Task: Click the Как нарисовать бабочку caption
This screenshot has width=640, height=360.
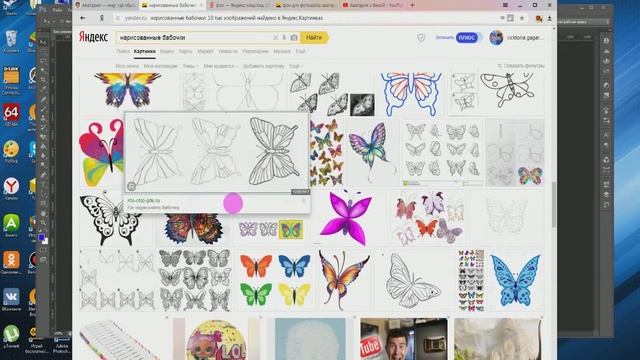Action: click(x=153, y=207)
